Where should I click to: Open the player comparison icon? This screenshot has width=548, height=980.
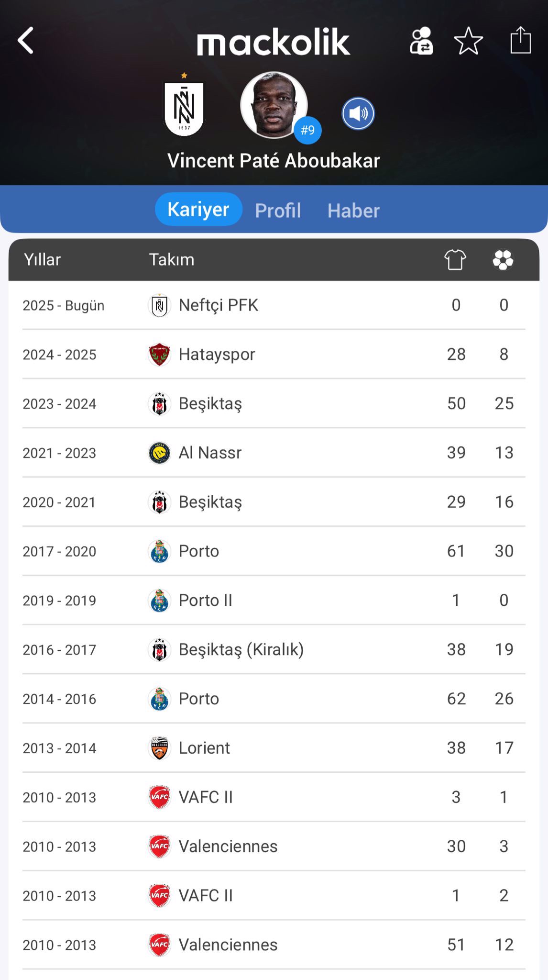[x=421, y=41]
